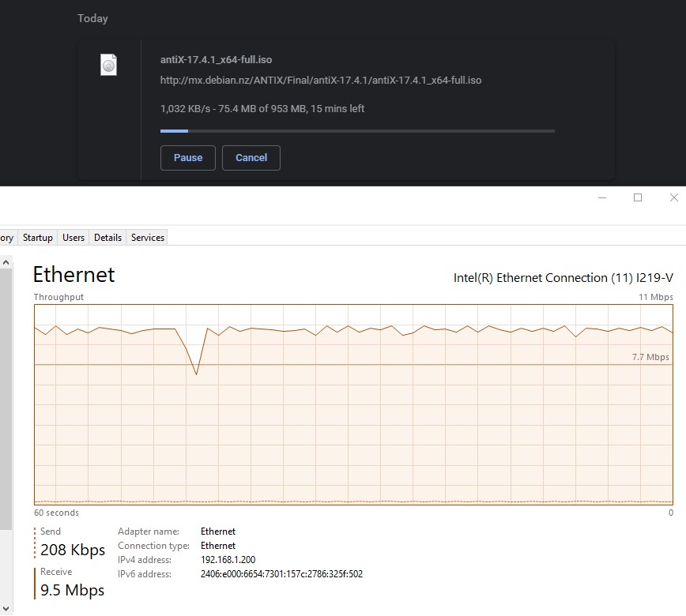
Task: Go to the Services tab
Action: 148,238
